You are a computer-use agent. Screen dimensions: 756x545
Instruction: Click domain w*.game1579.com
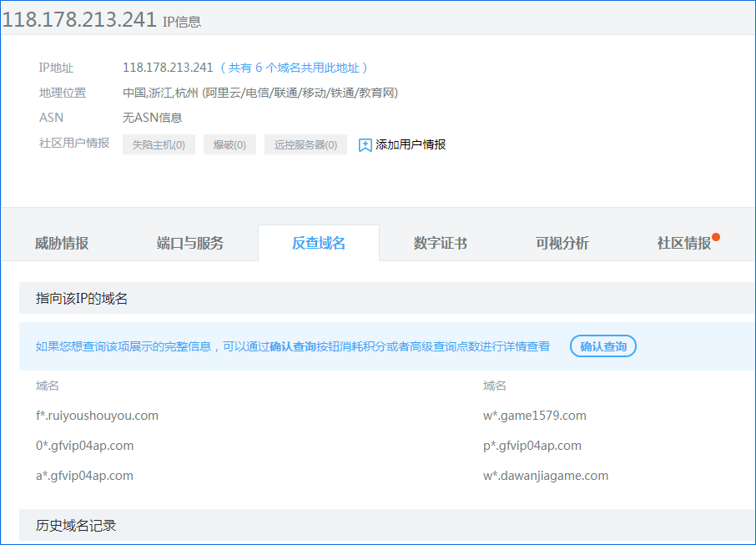(535, 416)
